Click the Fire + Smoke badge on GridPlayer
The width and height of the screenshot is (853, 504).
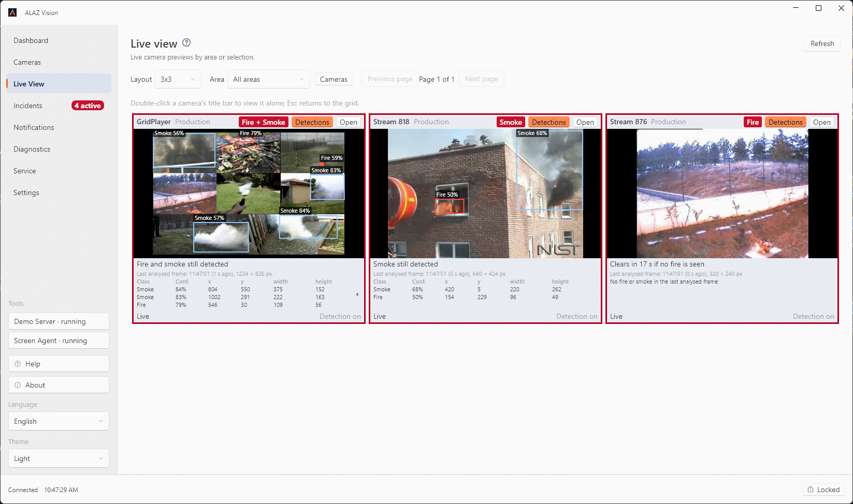click(264, 122)
